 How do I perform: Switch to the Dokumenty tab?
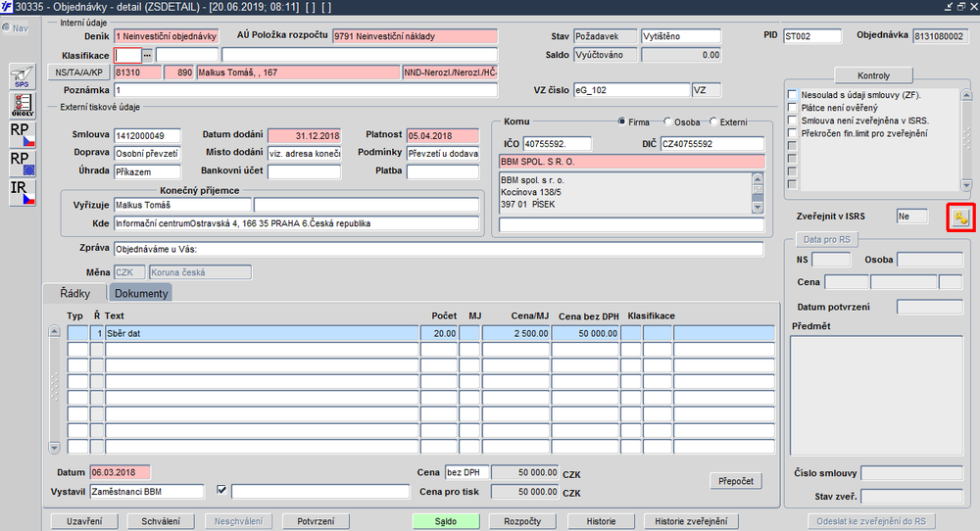point(141,293)
